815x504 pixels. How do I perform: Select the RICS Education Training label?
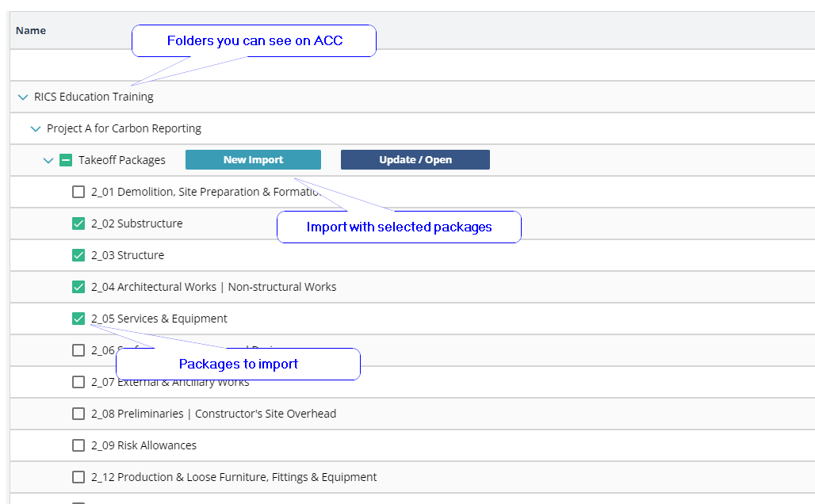(x=94, y=97)
